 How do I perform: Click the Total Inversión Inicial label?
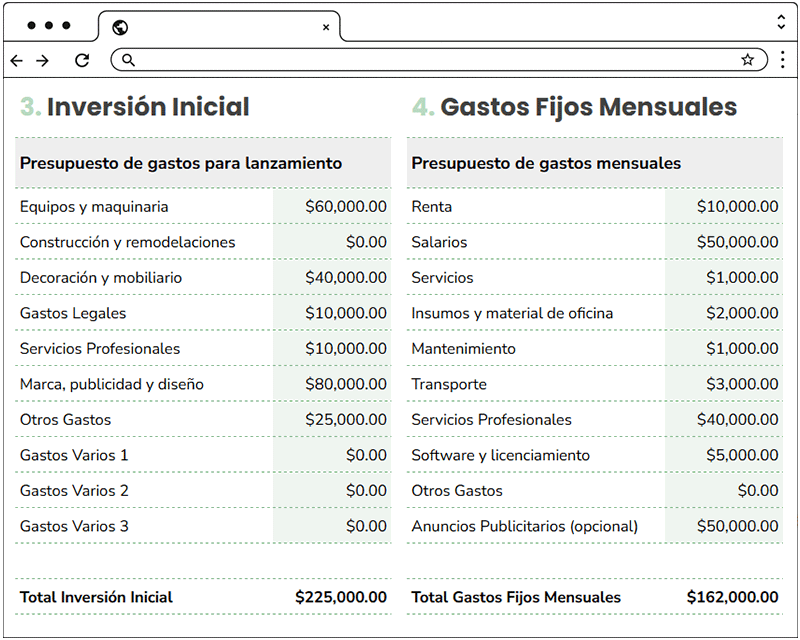tap(96, 597)
